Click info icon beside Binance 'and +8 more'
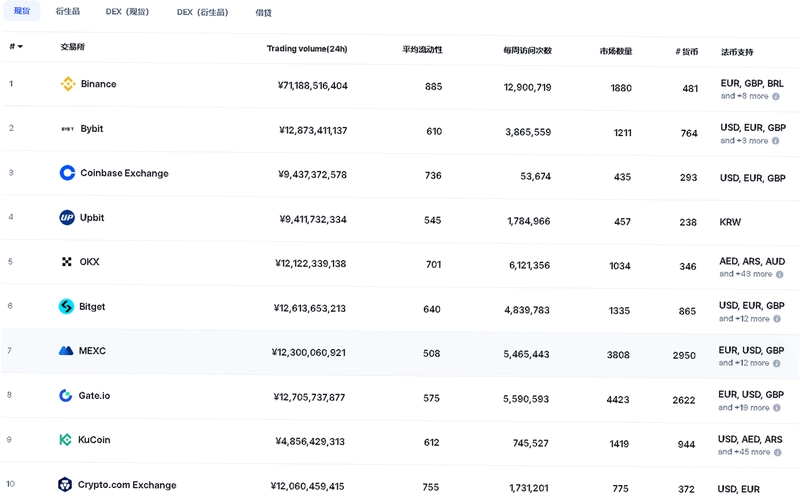 [x=776, y=96]
